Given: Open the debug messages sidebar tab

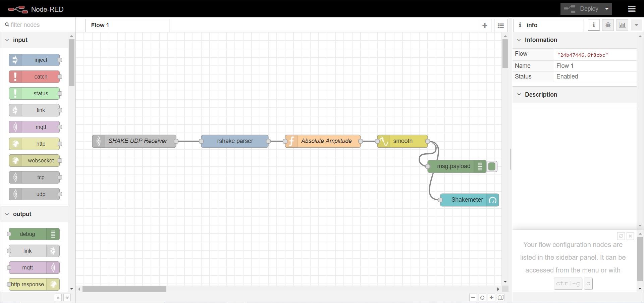Looking at the screenshot, I should tap(608, 25).
